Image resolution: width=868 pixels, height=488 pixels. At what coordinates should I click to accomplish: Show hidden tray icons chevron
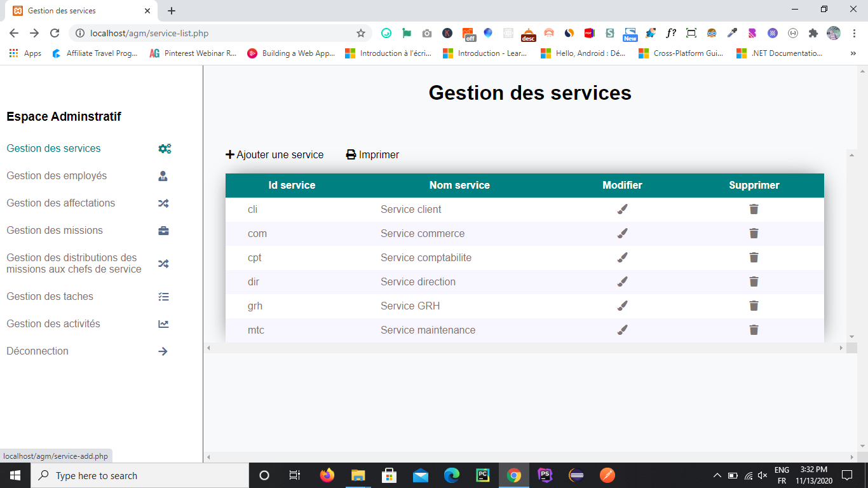tap(717, 475)
